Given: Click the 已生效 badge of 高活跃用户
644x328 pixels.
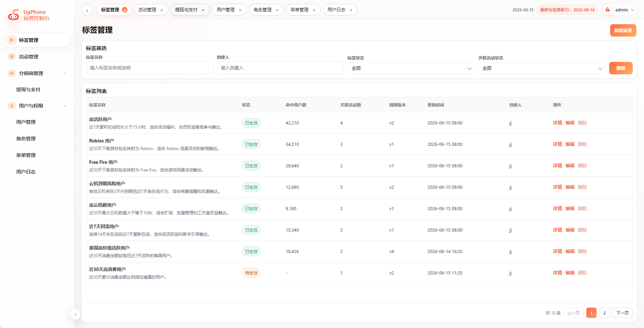Looking at the screenshot, I should pyautogui.click(x=251, y=123).
